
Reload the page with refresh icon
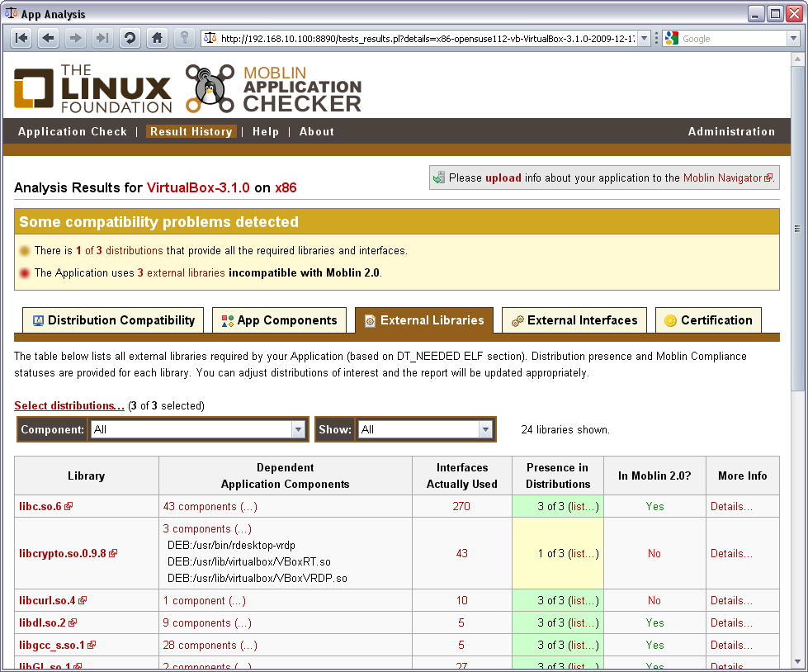tap(130, 38)
